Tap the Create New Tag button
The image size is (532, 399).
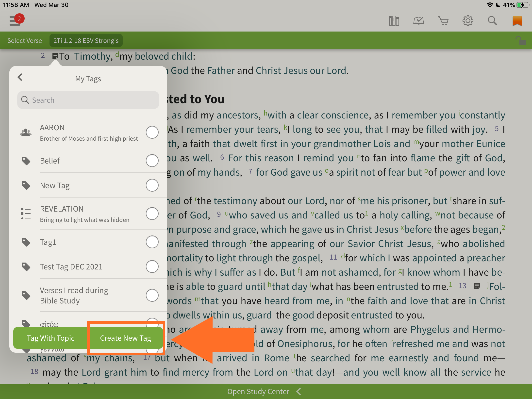click(x=126, y=338)
